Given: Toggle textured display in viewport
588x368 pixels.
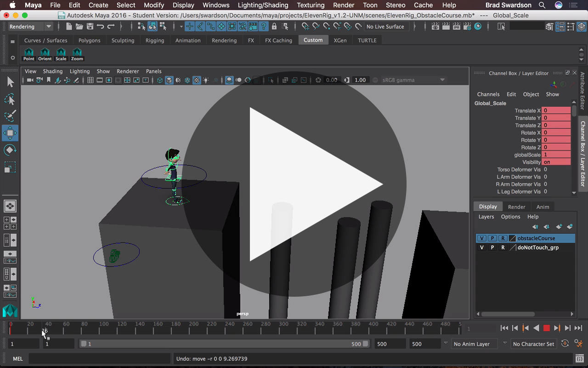Looking at the screenshot, I should pos(197,80).
